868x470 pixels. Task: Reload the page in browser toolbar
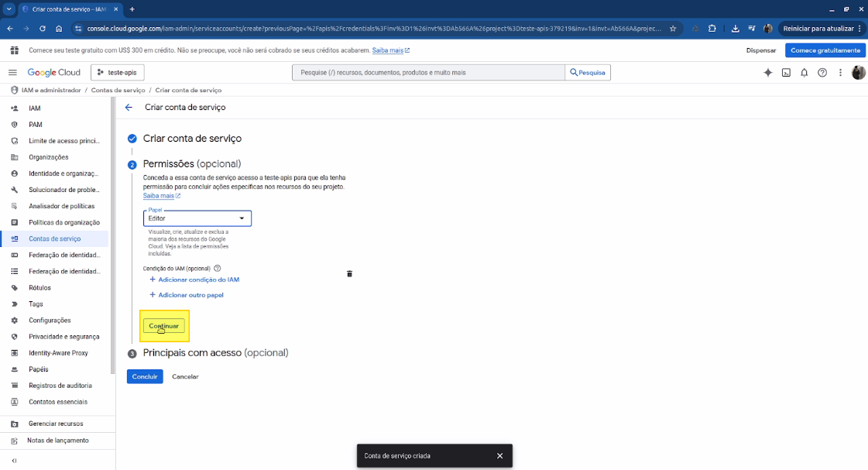click(42, 28)
